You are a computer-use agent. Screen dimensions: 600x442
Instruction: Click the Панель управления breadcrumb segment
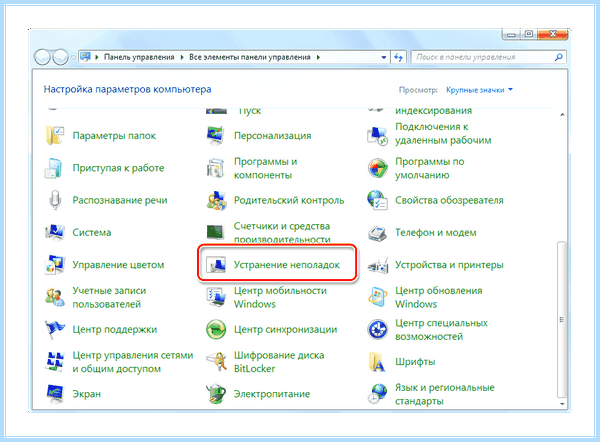coord(139,57)
